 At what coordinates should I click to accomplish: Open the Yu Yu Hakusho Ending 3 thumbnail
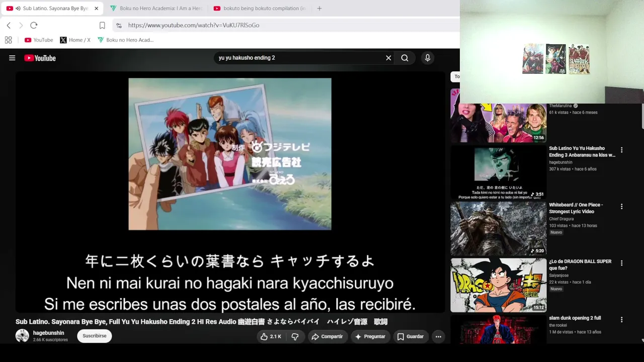click(x=498, y=172)
